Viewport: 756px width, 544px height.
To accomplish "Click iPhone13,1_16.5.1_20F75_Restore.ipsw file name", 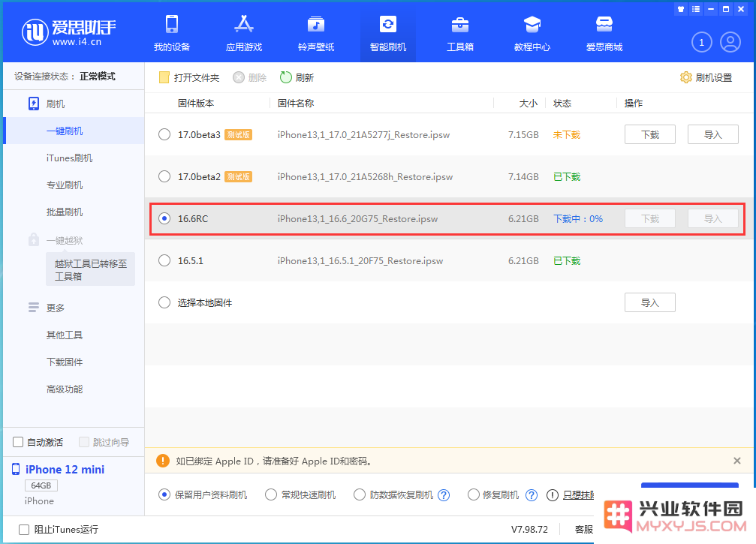I will click(x=360, y=260).
